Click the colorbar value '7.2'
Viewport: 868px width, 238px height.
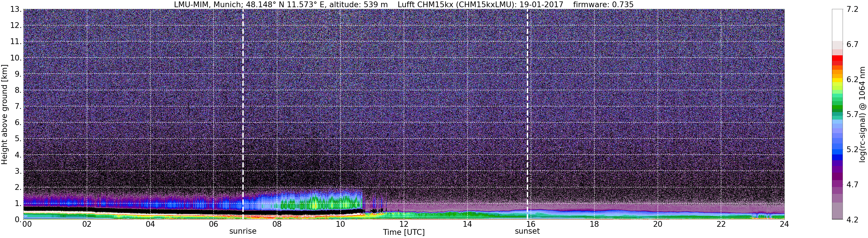point(852,9)
